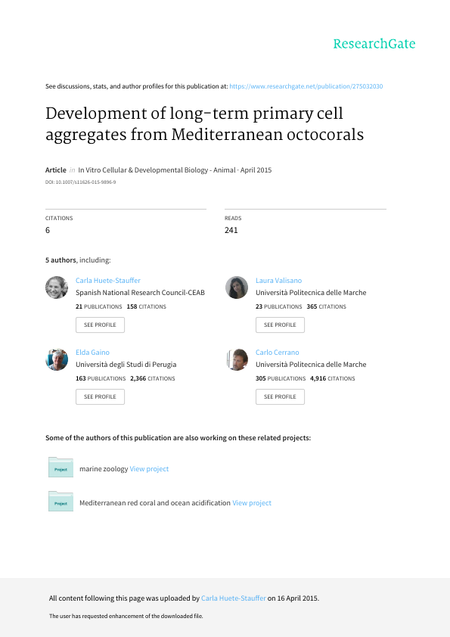Open uploader Carla Huete-Stauffer link in footer
Viewport: 450px width, 637px height.
coord(234,598)
